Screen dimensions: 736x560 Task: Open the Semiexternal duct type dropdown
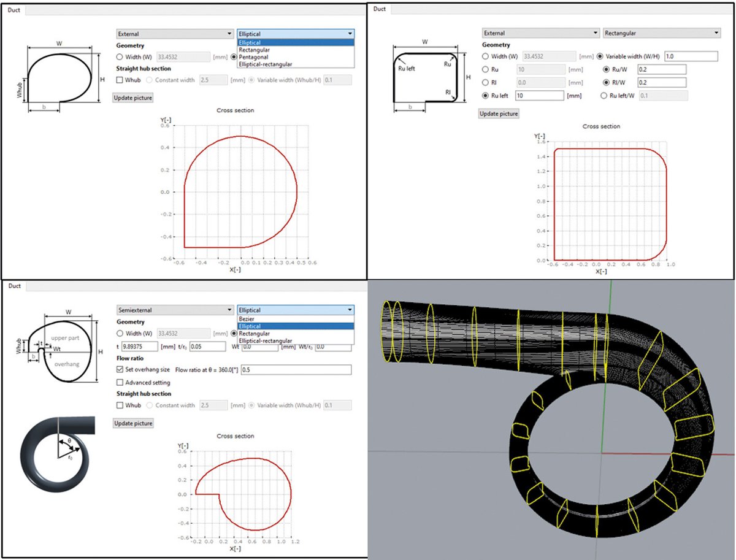pos(174,310)
